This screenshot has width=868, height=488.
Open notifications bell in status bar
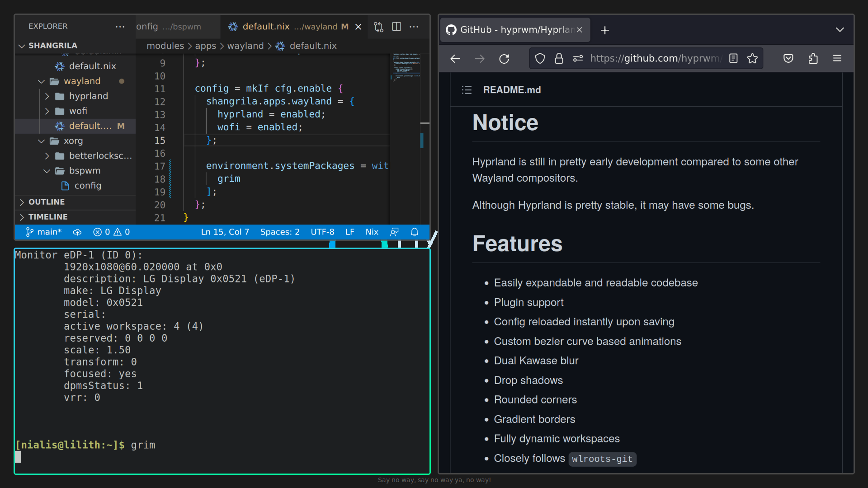(415, 232)
